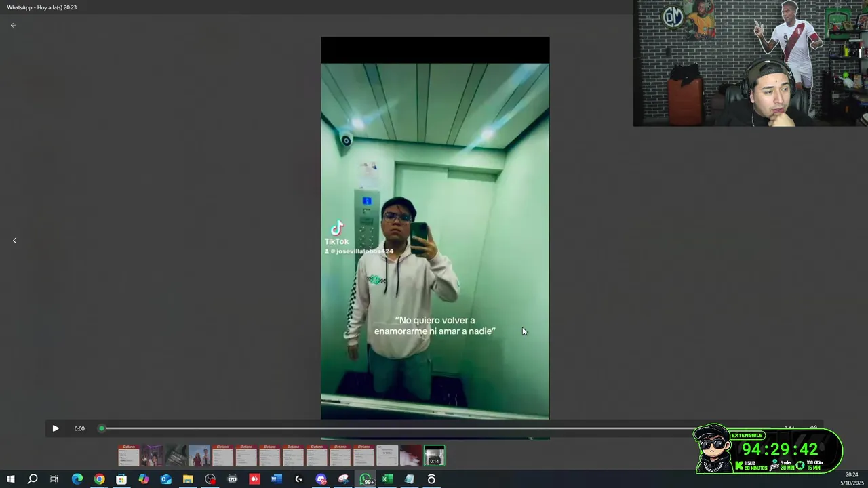This screenshot has height=488, width=868.
Task: Open the pink-and-blue app icon beside Discord
Action: click(x=343, y=479)
